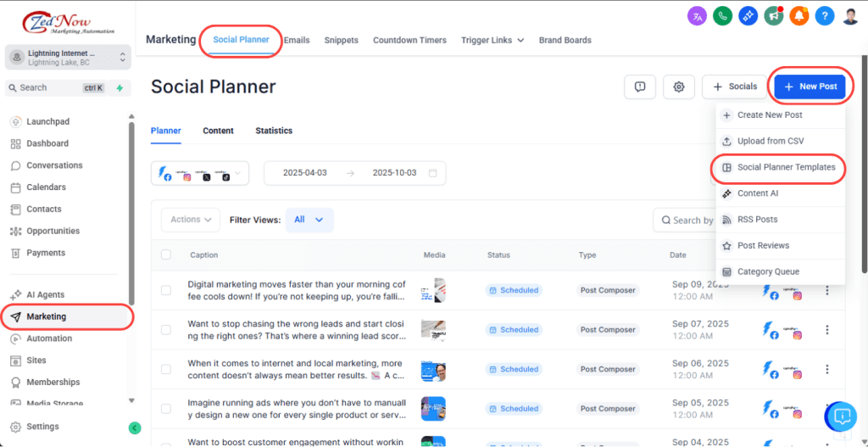Expand the Trigger Links menu
This screenshot has height=447, width=868.
point(492,40)
